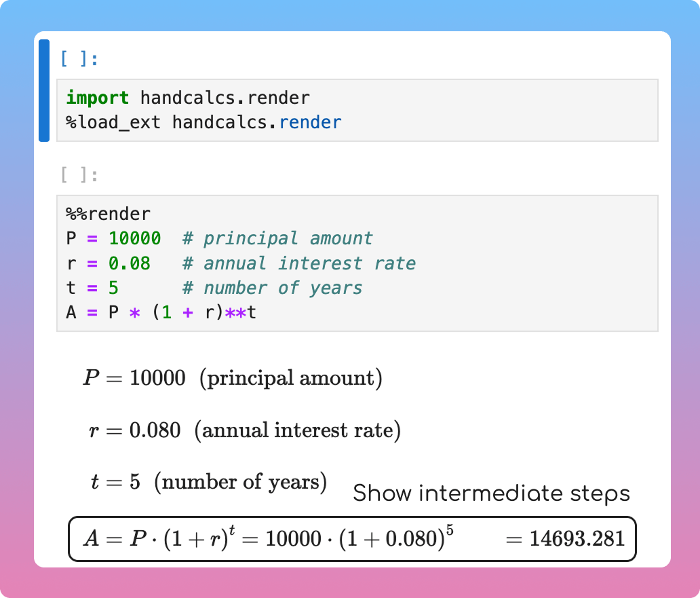This screenshot has width=700, height=598.
Task: Click the second cell's gray prompt brackets
Action: (x=79, y=176)
